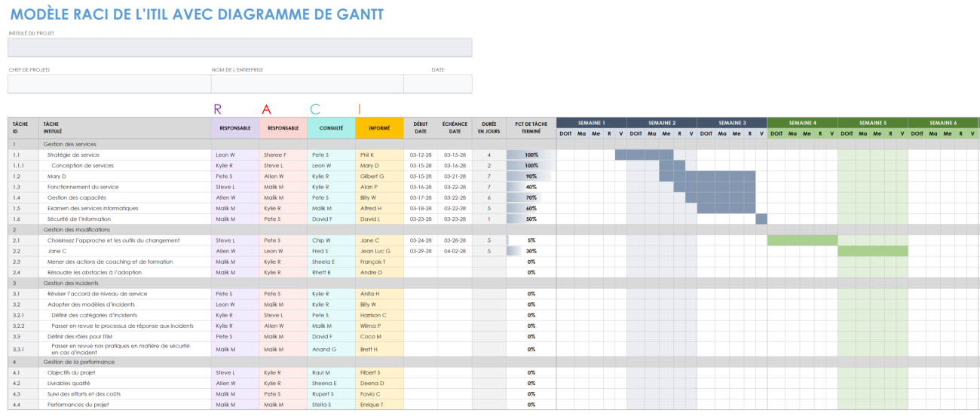Select the Tâche Intitulé column header
980x416 pixels.
[124, 128]
